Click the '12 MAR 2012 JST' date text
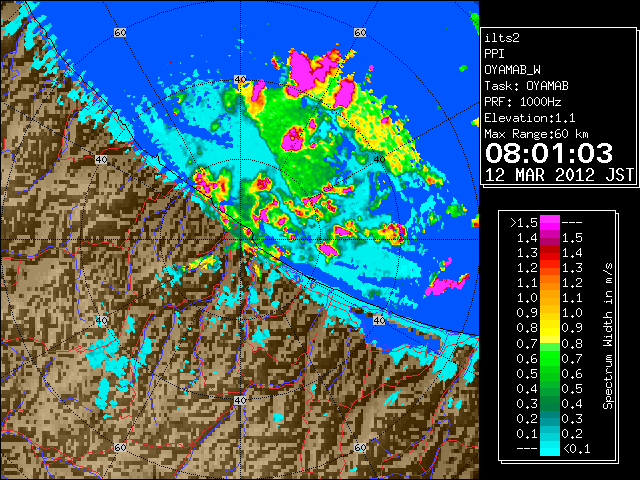The width and height of the screenshot is (640, 480). coord(559,175)
